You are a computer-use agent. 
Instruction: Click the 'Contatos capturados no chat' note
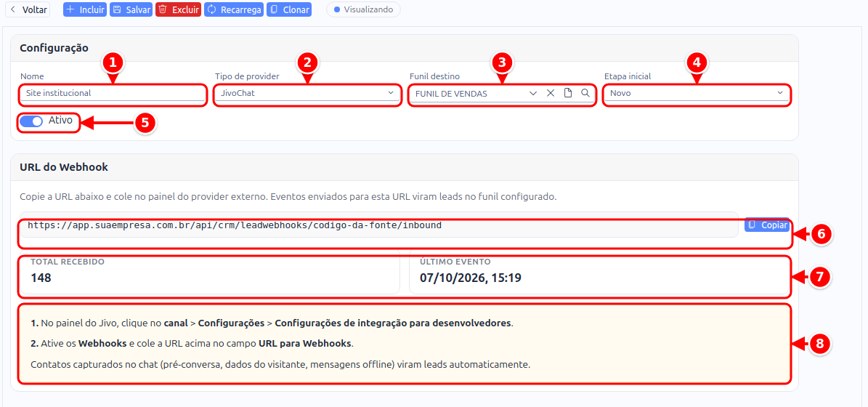point(280,364)
